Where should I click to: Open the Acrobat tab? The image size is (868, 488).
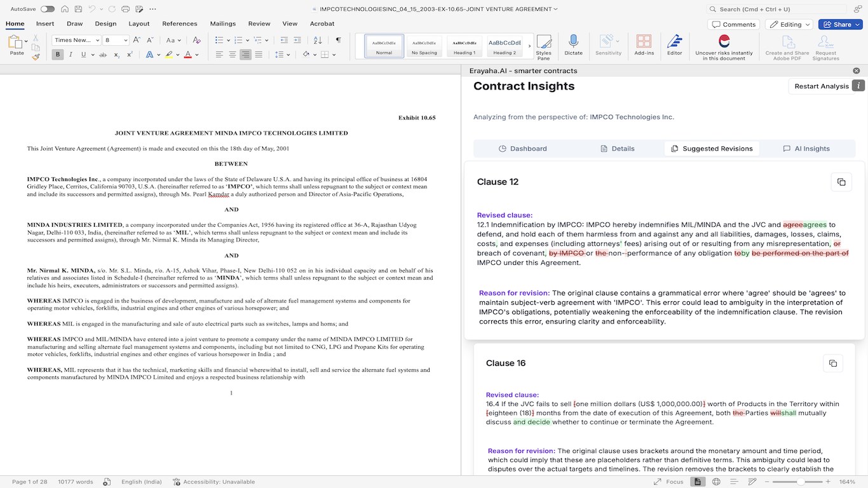click(x=322, y=24)
